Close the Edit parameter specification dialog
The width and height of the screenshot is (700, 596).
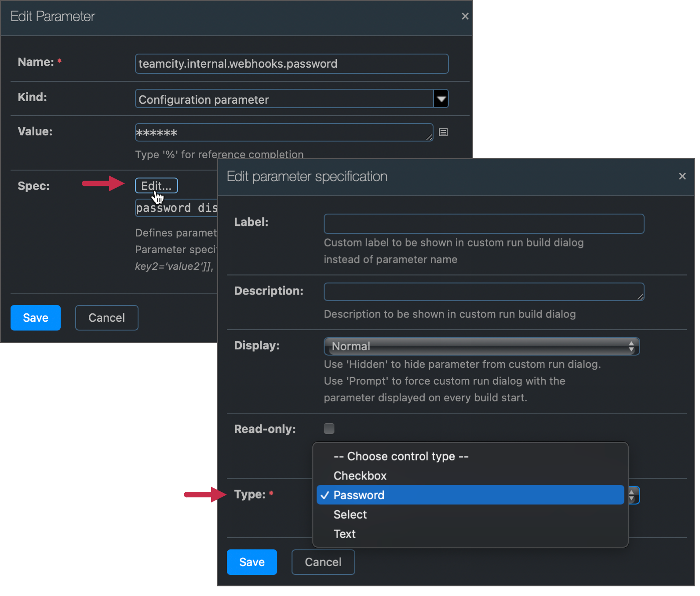[682, 176]
